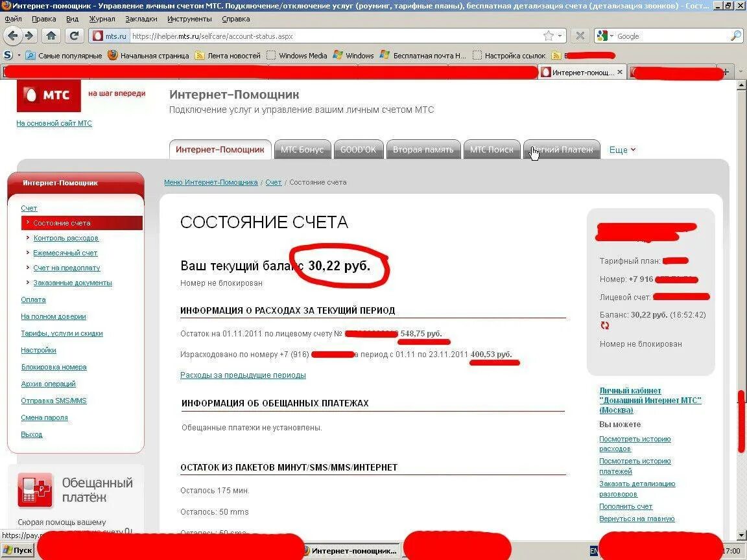Expand the address bar history dropdown arrow
The width and height of the screenshot is (747, 560).
click(560, 36)
